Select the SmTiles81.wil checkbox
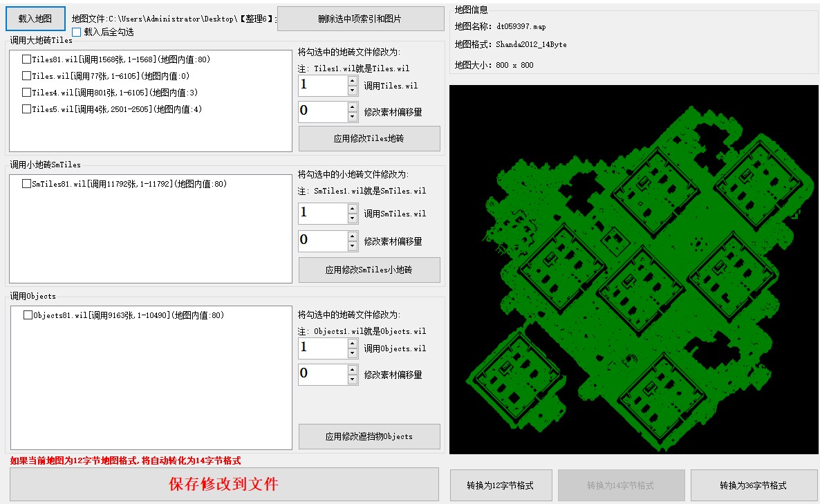Screen dimensions: 820x504 pos(27,184)
